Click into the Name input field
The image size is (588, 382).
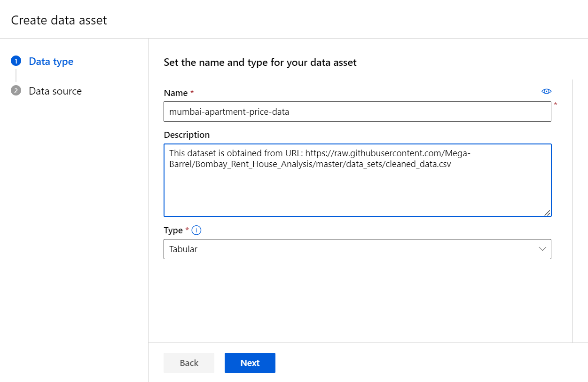tap(357, 112)
